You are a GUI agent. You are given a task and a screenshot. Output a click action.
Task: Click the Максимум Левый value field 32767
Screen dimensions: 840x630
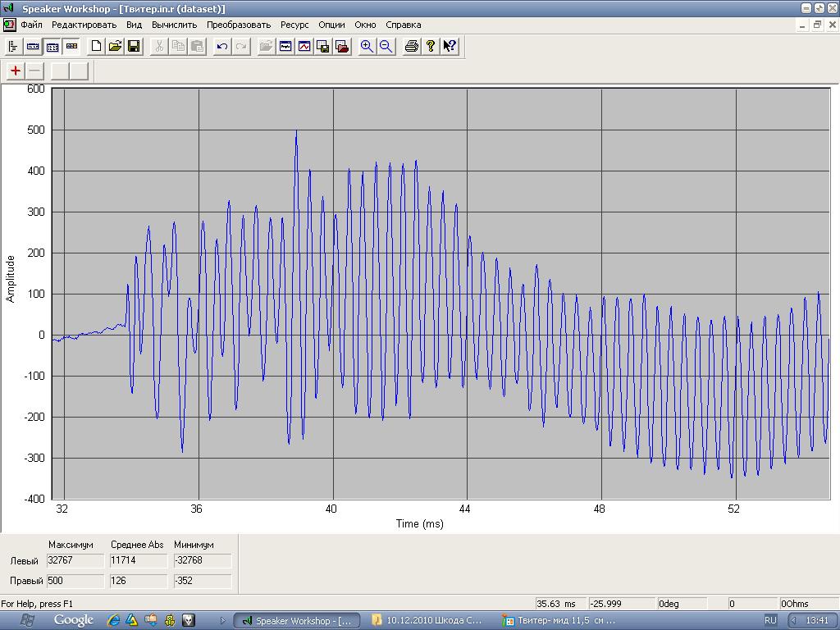(x=75, y=561)
